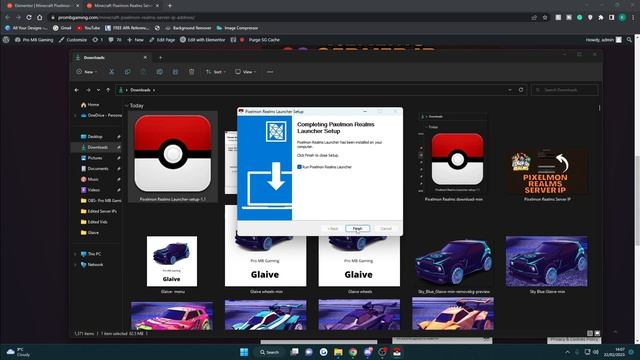Select Home in Explorer sidebar
The image size is (640, 360).
point(93,105)
